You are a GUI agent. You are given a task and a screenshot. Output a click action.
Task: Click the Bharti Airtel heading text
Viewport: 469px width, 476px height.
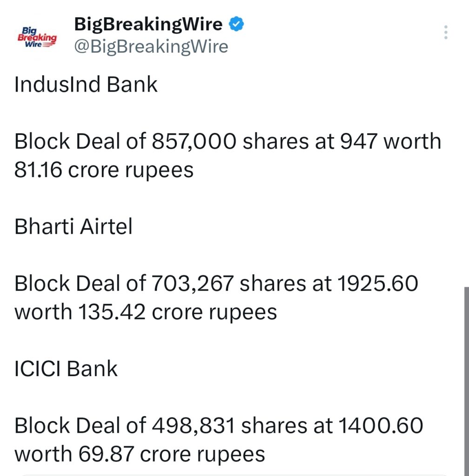click(x=73, y=226)
